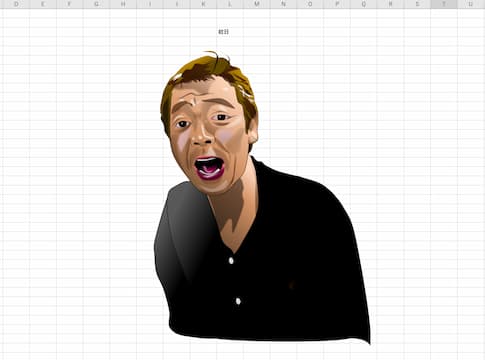Select column R header

tap(390, 4)
